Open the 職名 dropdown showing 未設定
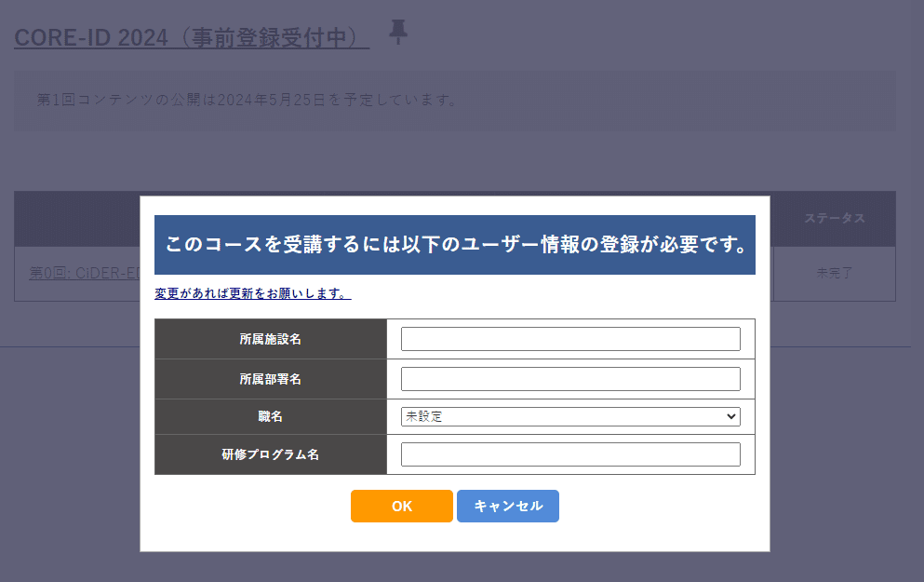Screen dimensions: 924x582 570,416
